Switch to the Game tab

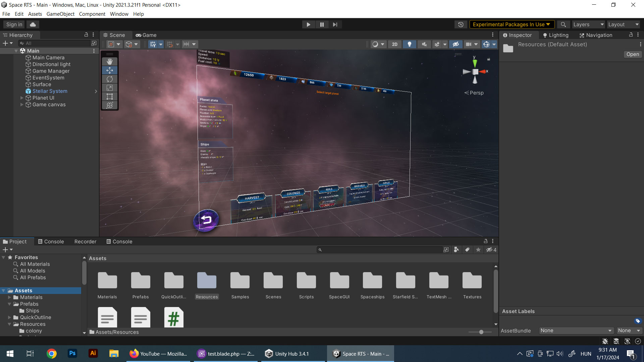tap(146, 35)
